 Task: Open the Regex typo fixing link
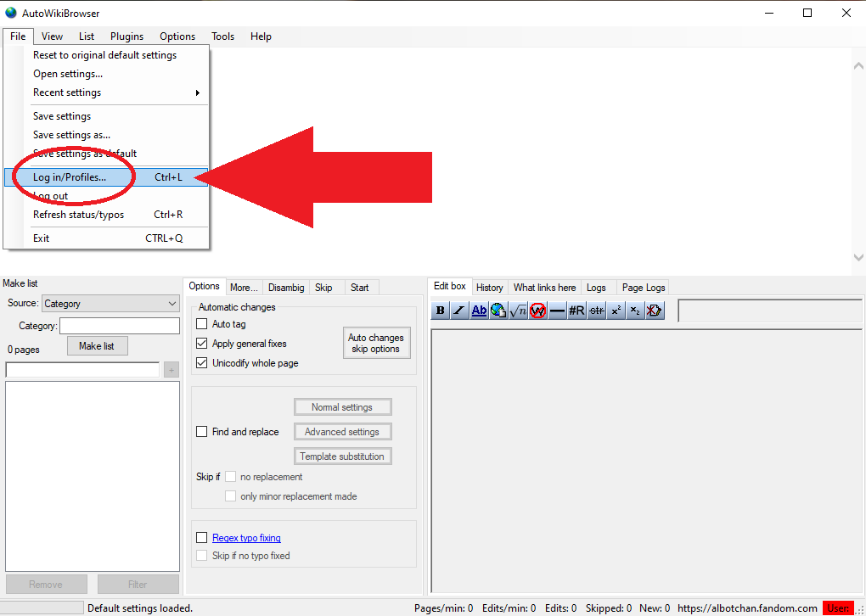tap(246, 538)
